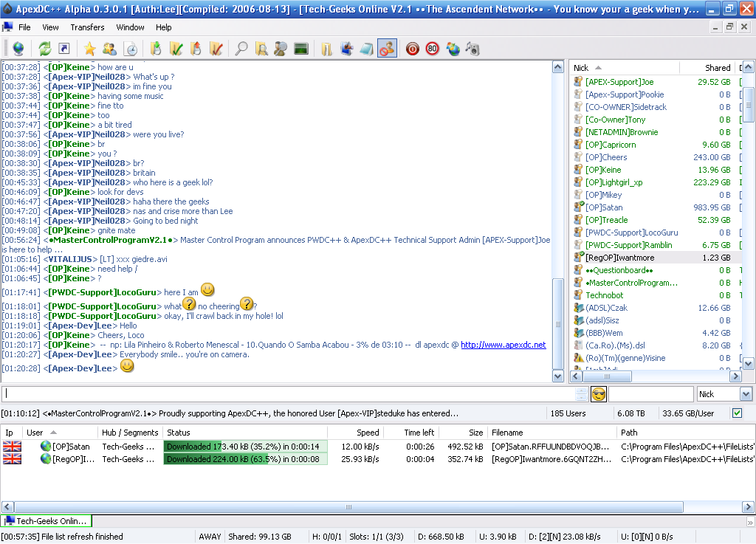Click the Open File List folder icon
This screenshot has height=544, width=756.
coord(326,49)
